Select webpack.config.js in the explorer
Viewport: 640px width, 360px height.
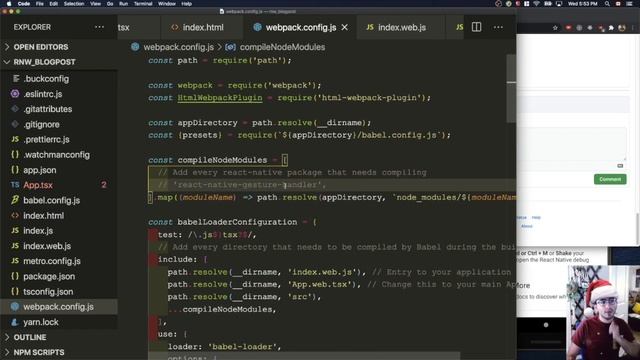pos(58,307)
